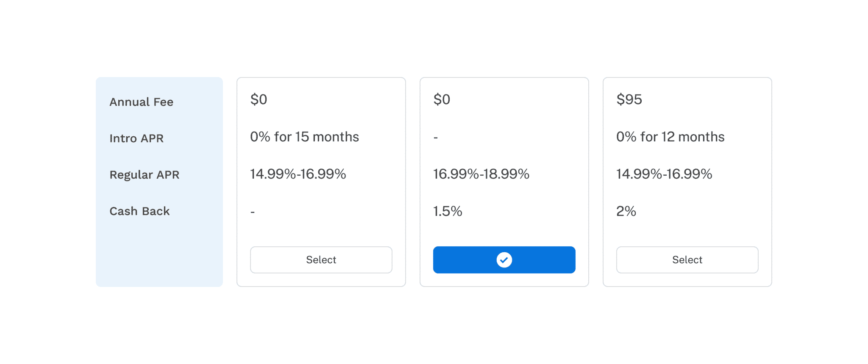The width and height of the screenshot is (868, 364).
Task: Click the $95 annual fee value
Action: tap(629, 99)
